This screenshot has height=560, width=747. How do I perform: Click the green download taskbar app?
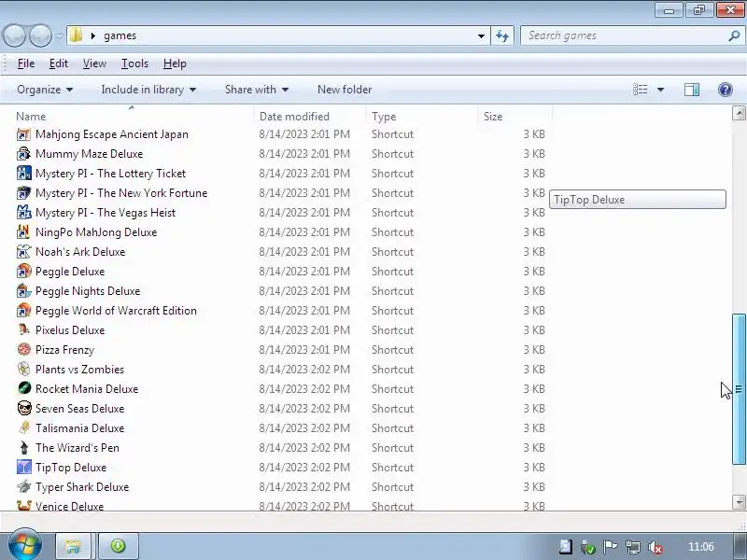(x=119, y=546)
